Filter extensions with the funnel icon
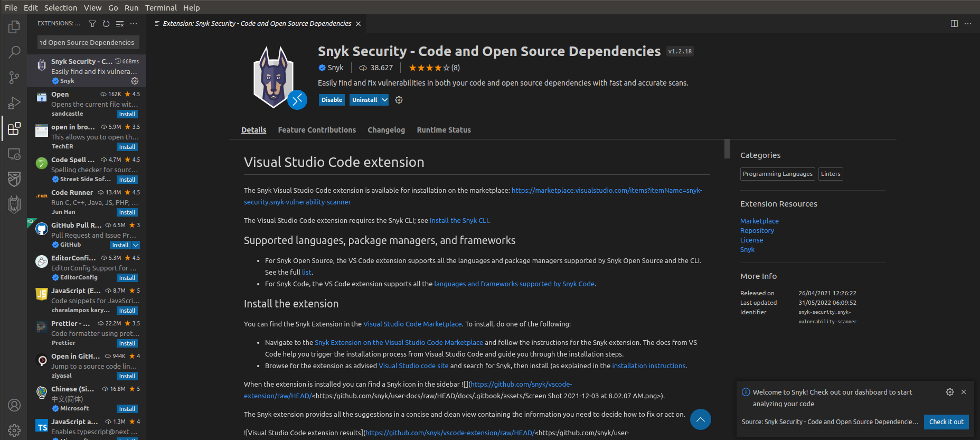The height and width of the screenshot is (440, 980). (92, 24)
